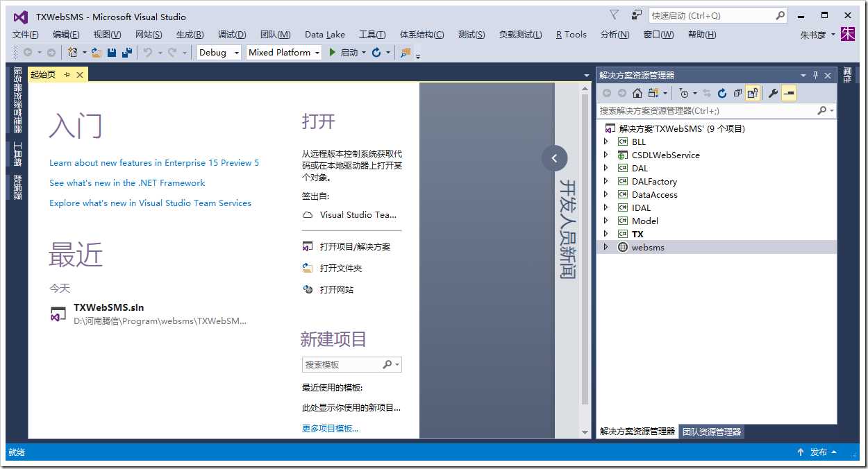This screenshot has width=868, height=469.
Task: Click the browser refresh icon in toolbar
Action: (x=376, y=52)
